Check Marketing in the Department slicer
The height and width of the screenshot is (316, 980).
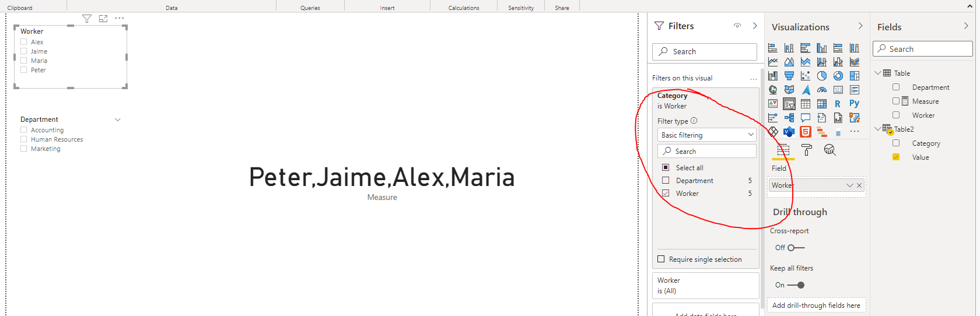(x=24, y=149)
